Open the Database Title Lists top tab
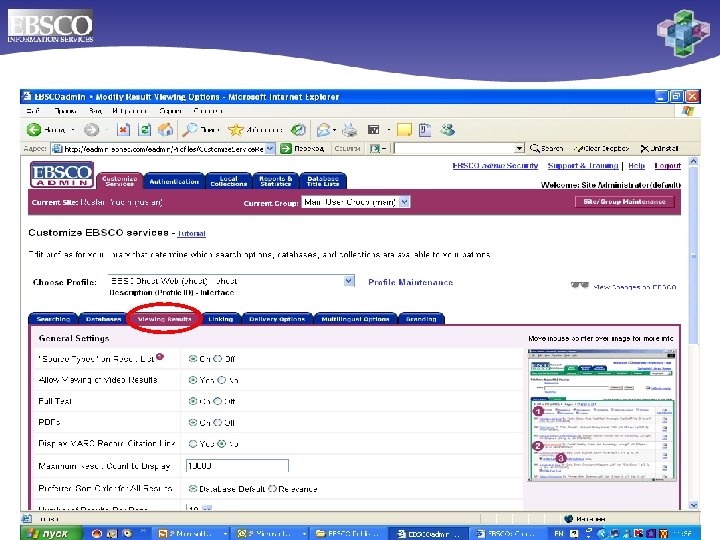 [x=323, y=181]
